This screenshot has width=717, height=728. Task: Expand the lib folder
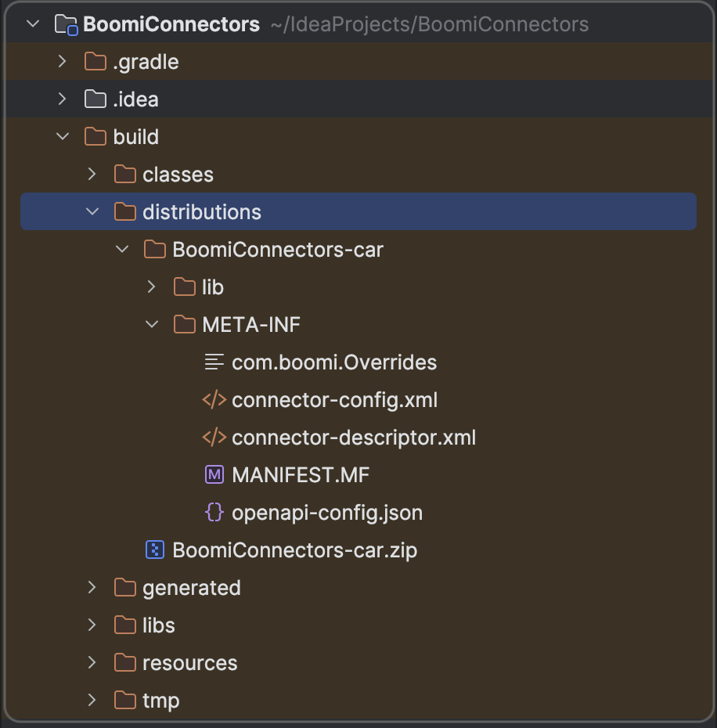point(150,287)
